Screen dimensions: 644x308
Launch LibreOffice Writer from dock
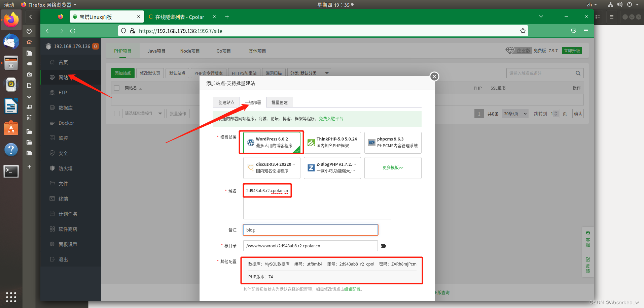11,106
